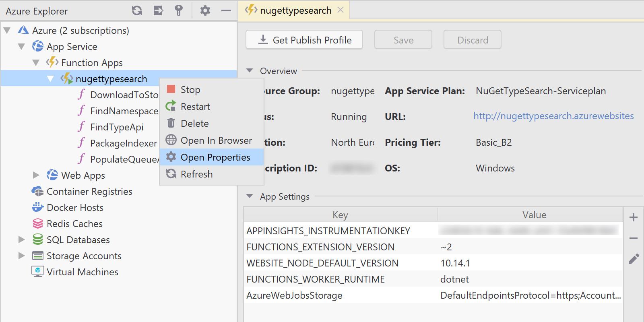Click the App Service globe icon
Viewport: 644px width, 322px height.
(x=38, y=46)
